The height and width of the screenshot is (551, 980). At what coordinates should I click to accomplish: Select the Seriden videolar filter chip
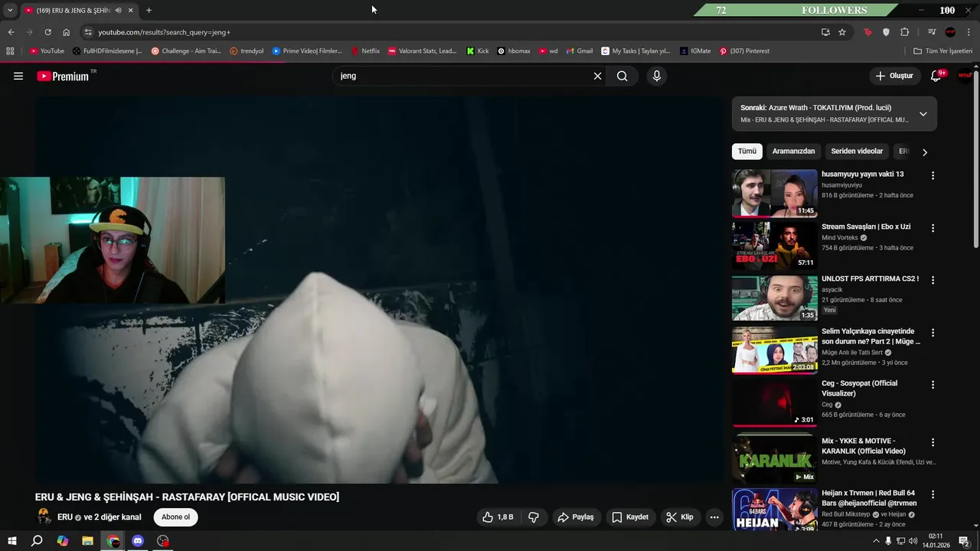(857, 152)
